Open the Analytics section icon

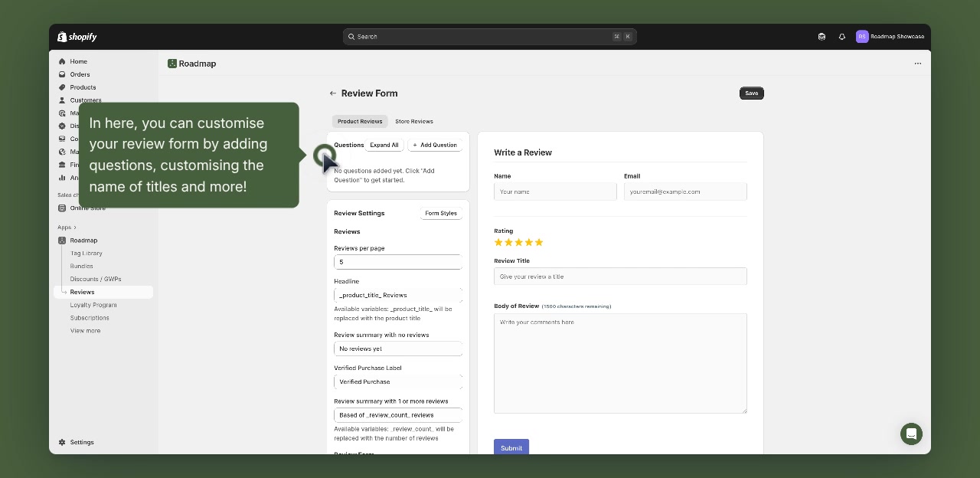63,178
